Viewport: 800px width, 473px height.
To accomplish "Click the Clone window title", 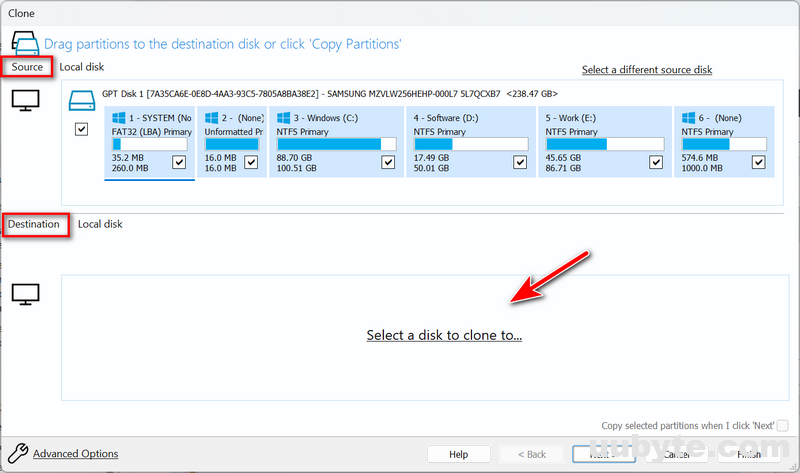I will pos(21,13).
